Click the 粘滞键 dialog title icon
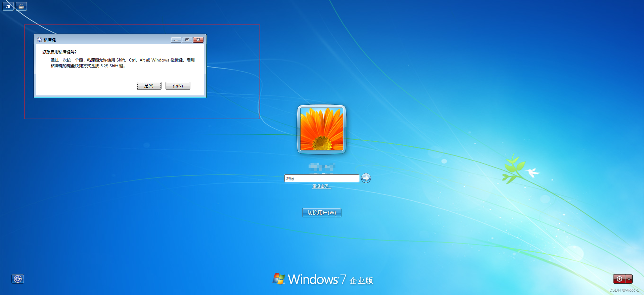The height and width of the screenshot is (295, 644). point(40,40)
